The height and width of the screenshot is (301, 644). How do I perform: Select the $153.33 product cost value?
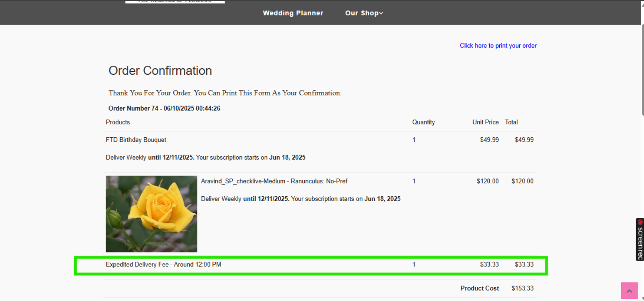click(522, 288)
